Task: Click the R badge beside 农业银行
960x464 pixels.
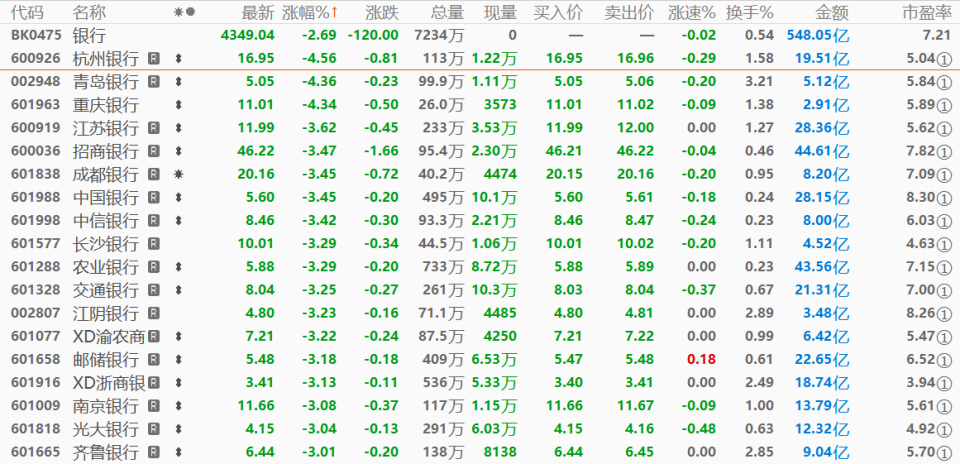Action: [154, 267]
